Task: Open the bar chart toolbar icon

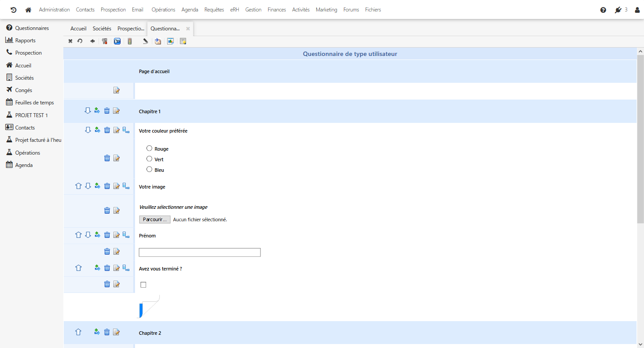Action: [x=170, y=41]
